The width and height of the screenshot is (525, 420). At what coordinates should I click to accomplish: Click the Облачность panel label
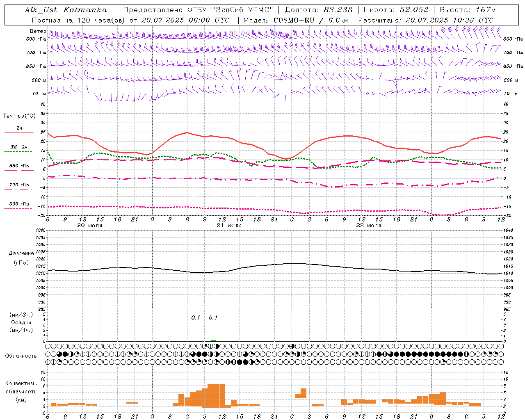pyautogui.click(x=21, y=356)
